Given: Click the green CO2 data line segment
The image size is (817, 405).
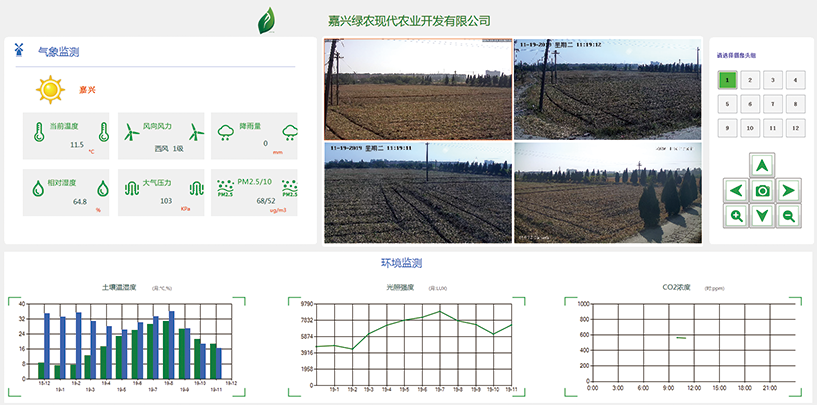Looking at the screenshot, I should coord(681,338).
